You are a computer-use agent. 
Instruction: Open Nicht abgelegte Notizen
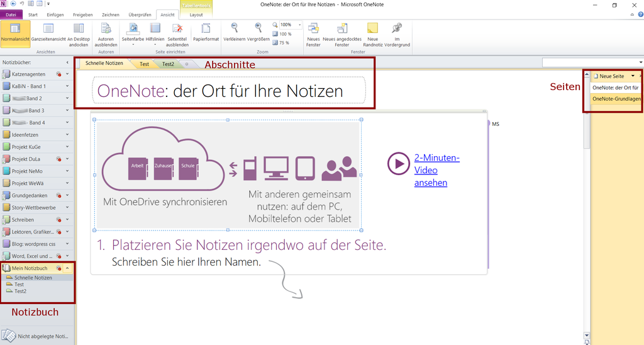[35, 336]
